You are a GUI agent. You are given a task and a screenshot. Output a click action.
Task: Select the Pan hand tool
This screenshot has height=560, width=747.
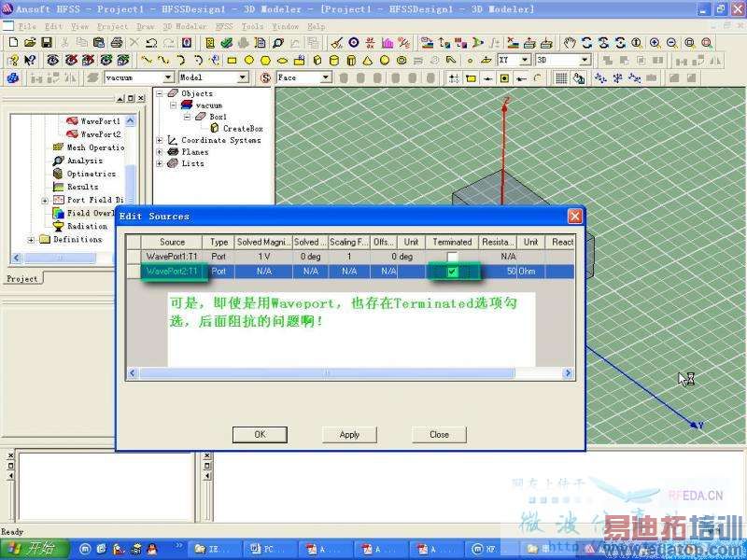click(x=570, y=43)
